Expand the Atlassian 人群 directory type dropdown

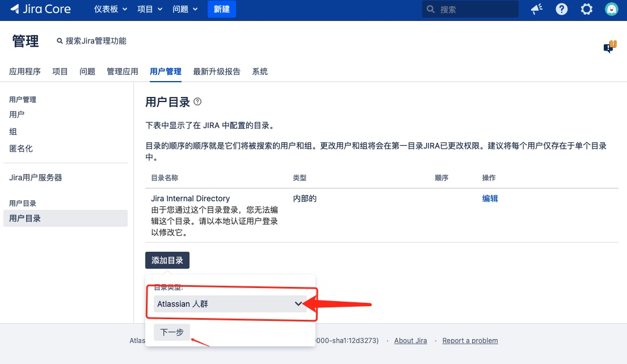[x=230, y=304]
